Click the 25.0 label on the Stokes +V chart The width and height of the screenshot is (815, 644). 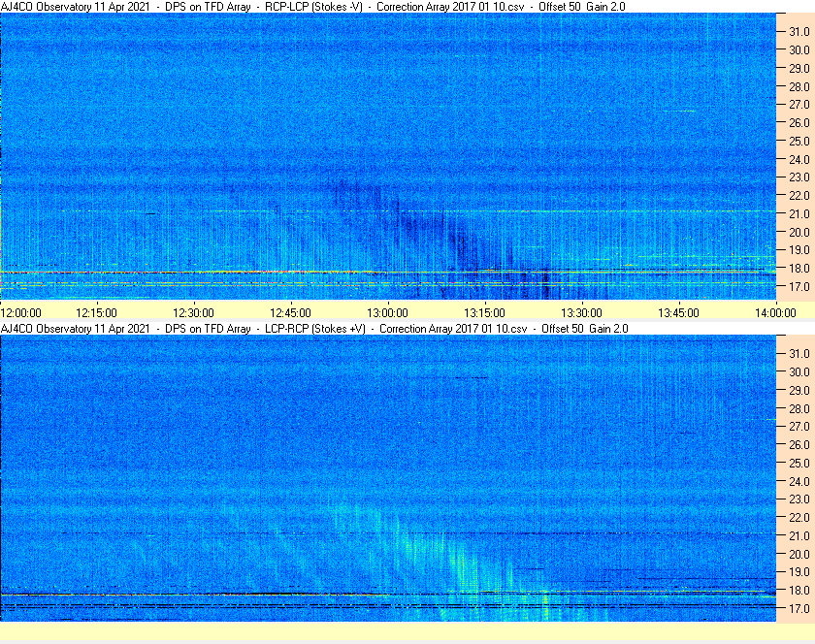coord(799,463)
